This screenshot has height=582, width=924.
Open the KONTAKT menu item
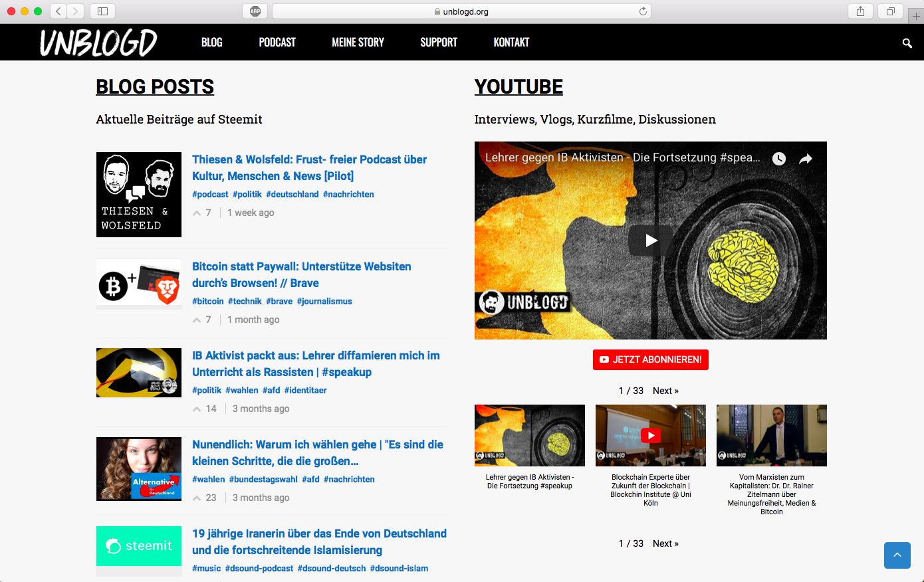coord(511,43)
